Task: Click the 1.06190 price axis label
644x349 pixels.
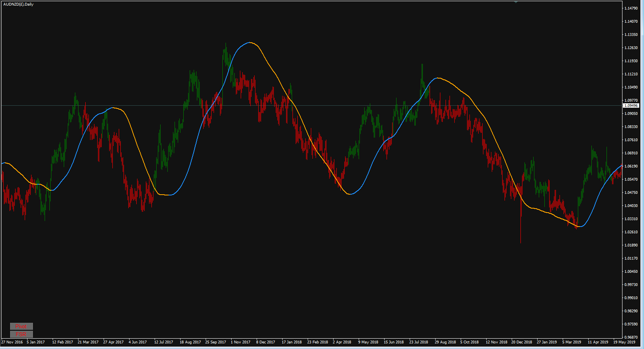Action: (x=631, y=166)
